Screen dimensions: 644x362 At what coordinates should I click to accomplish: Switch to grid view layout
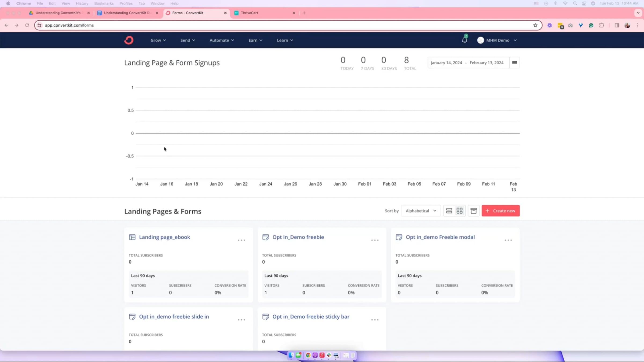[x=459, y=211]
